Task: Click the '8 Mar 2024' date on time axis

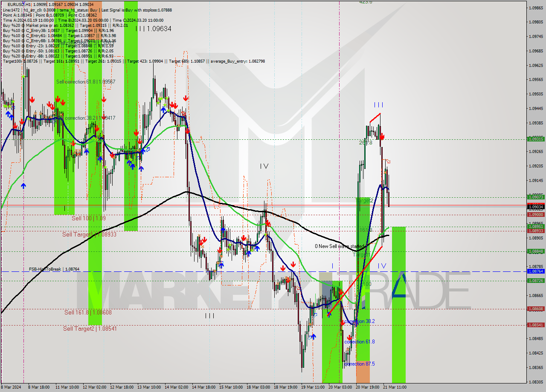Action: click(x=10, y=387)
